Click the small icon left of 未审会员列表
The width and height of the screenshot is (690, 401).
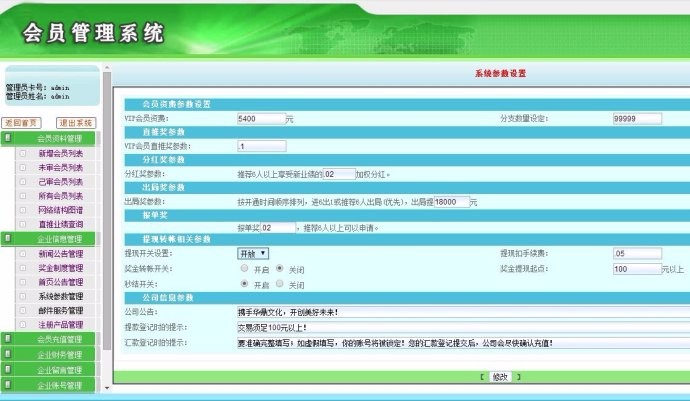point(22,167)
